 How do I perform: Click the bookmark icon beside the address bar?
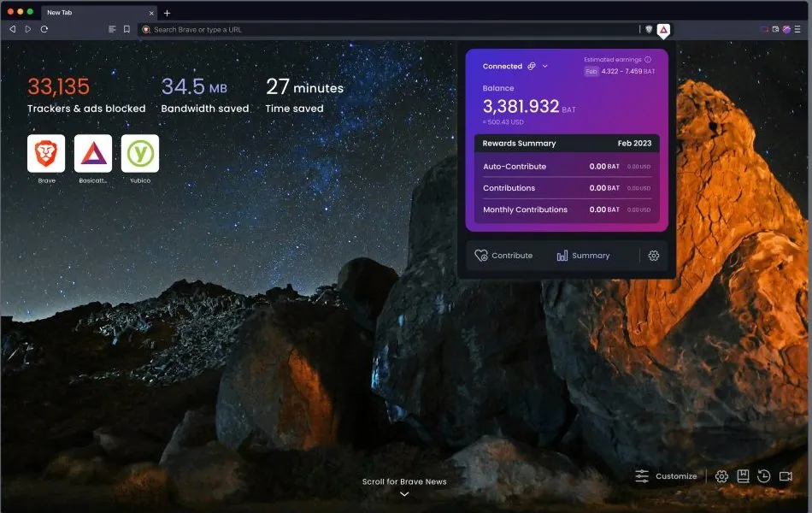click(127, 29)
